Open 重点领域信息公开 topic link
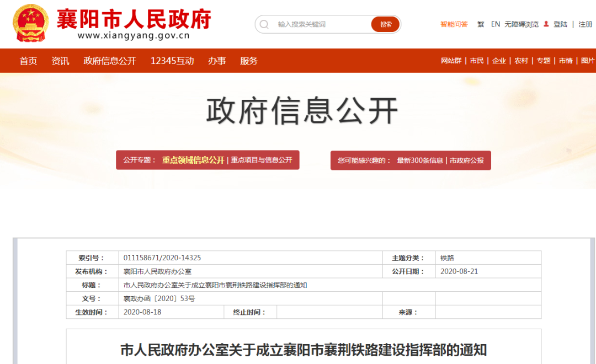This screenshot has height=364, width=596. pos(193,160)
